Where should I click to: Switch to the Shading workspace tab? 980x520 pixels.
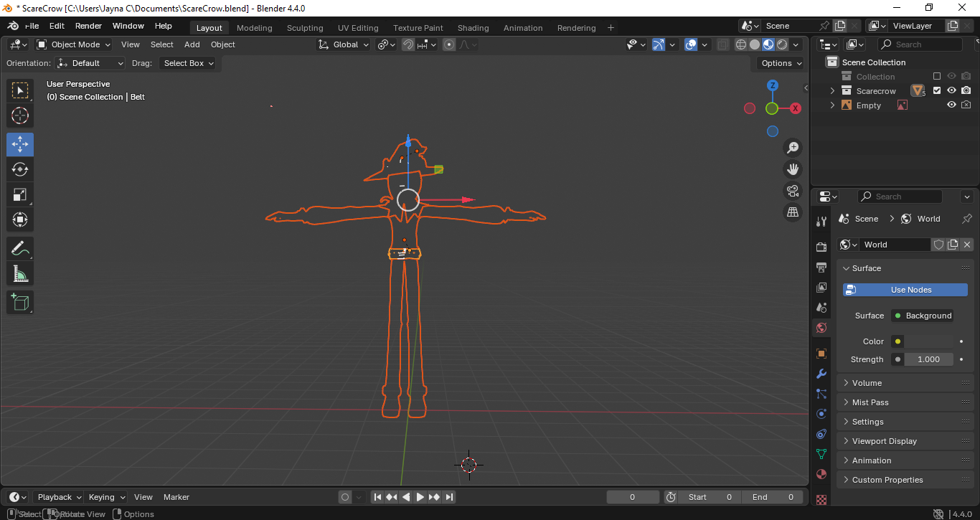[x=473, y=28]
